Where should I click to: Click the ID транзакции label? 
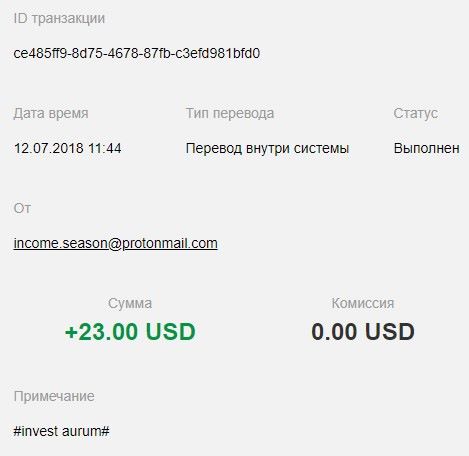pos(59,18)
